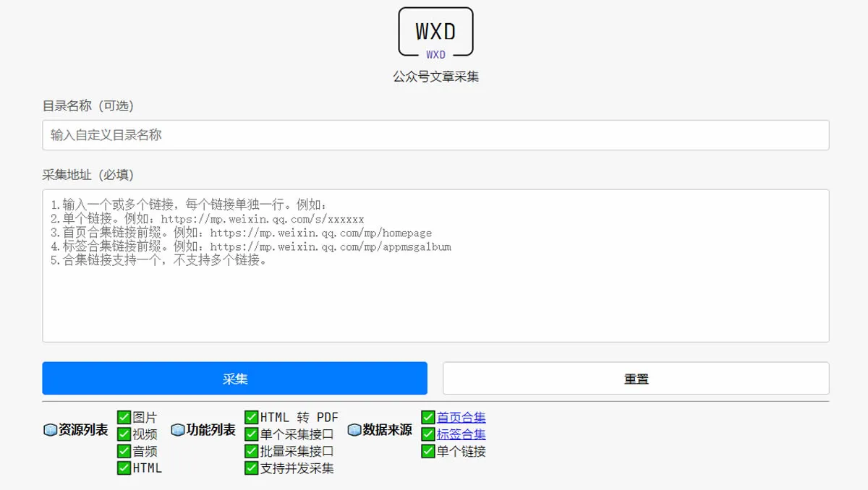Click the 公众号文章采集 title text
Viewport: 868px width, 490px height.
435,77
